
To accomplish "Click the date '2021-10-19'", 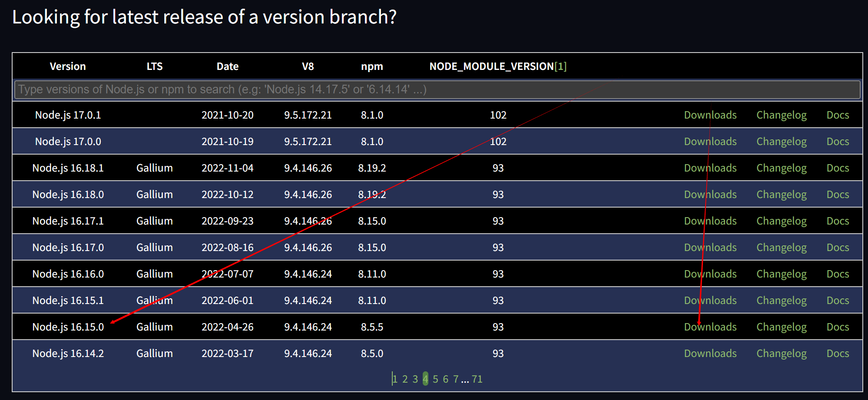I will pyautogui.click(x=228, y=142).
